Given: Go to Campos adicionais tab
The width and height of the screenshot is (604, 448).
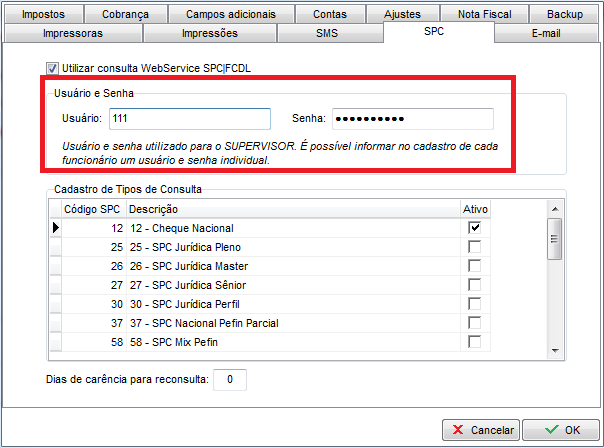Looking at the screenshot, I should coord(229,15).
